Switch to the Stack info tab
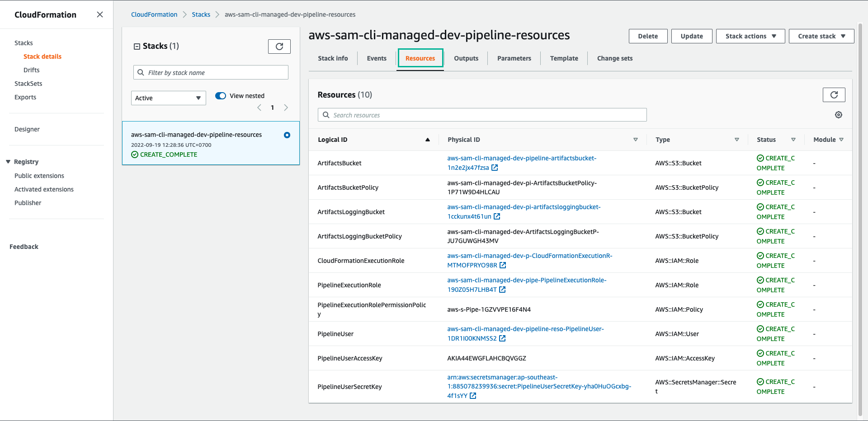This screenshot has width=868, height=421. pos(333,58)
